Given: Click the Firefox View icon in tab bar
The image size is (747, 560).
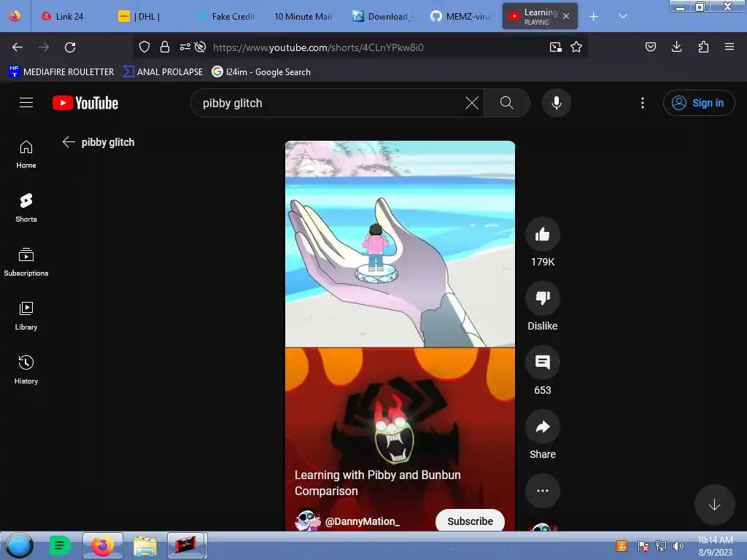Looking at the screenshot, I should (15, 16).
